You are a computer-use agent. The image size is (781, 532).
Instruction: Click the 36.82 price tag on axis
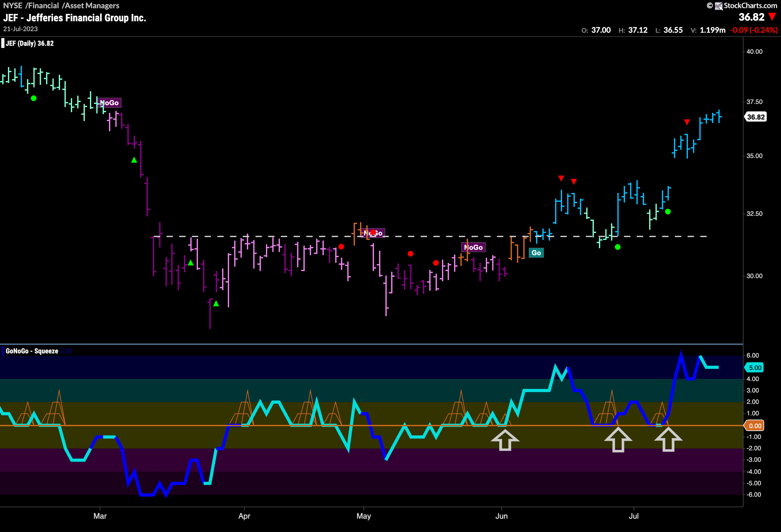point(756,117)
